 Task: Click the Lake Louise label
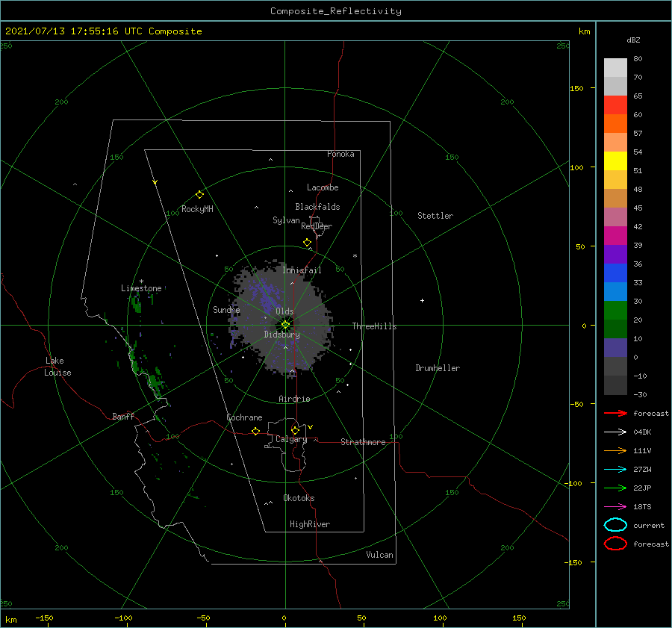point(57,367)
